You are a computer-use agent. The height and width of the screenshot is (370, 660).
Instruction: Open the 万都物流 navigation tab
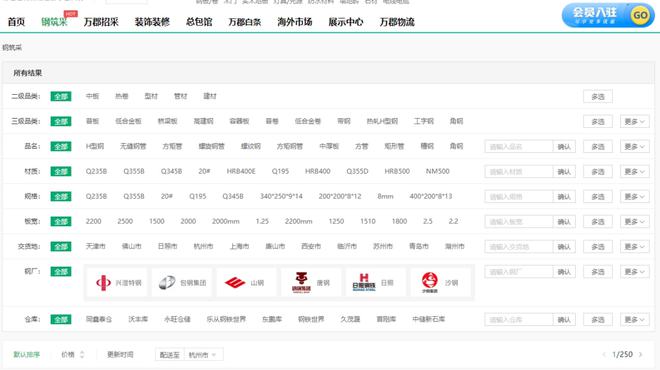[397, 22]
